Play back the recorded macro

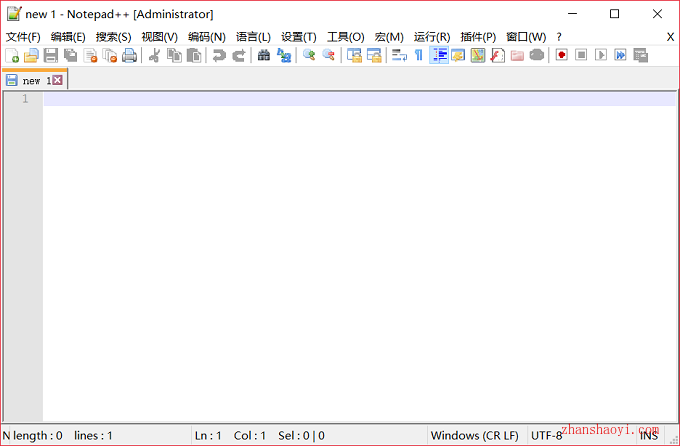tap(601, 55)
